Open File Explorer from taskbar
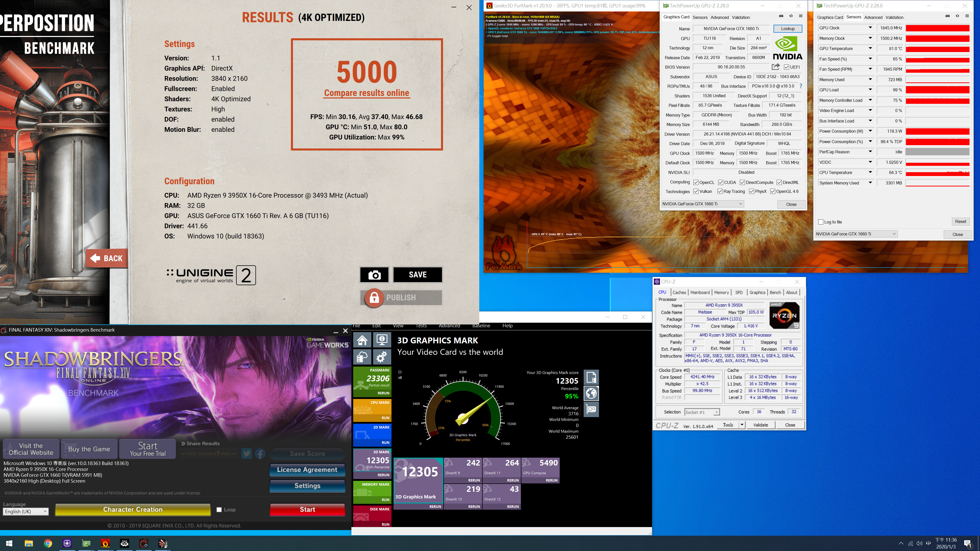The height and width of the screenshot is (551, 980). pos(29,543)
